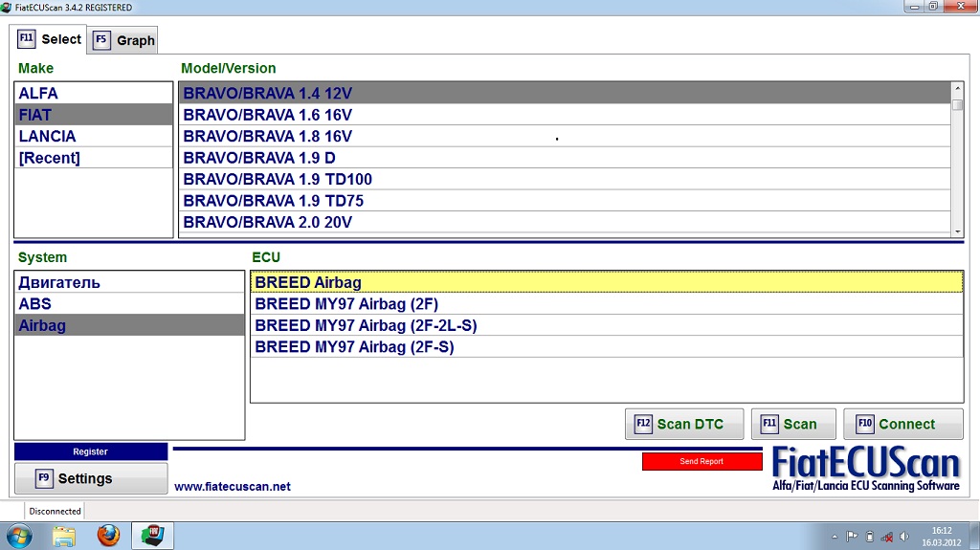This screenshot has width=980, height=550.
Task: Select BREED MY97 Airbag (2F-S) ECU
Action: pyautogui.click(x=607, y=347)
